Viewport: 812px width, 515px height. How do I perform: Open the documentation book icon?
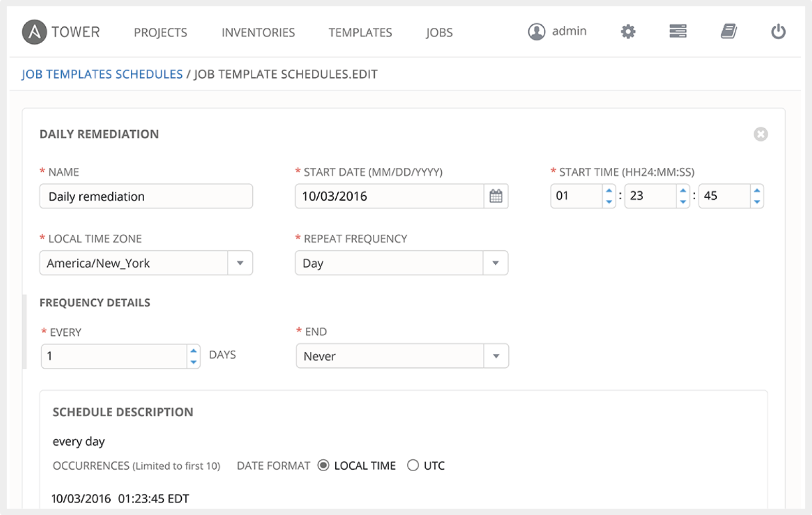click(x=728, y=31)
